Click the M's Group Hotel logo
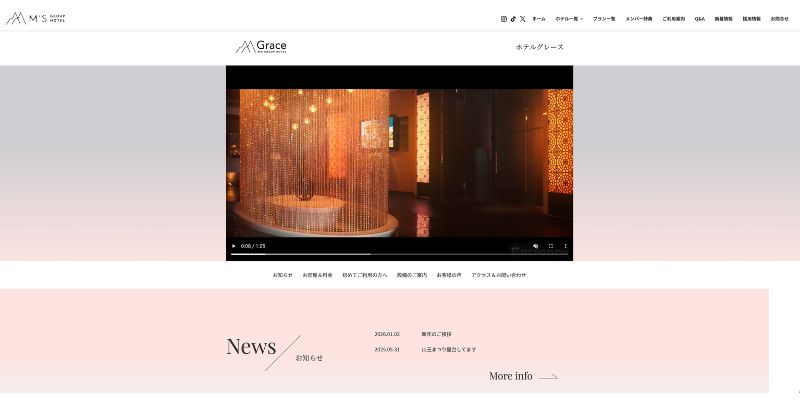800x400 pixels. (36, 18)
